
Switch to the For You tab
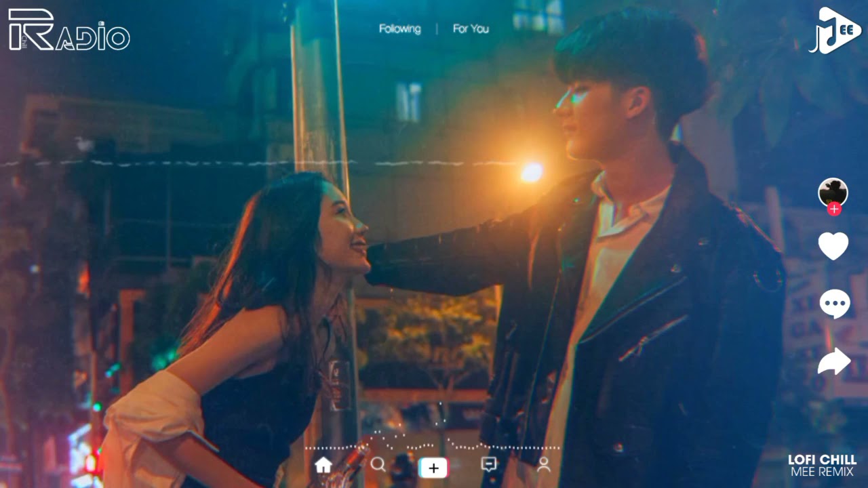(471, 28)
